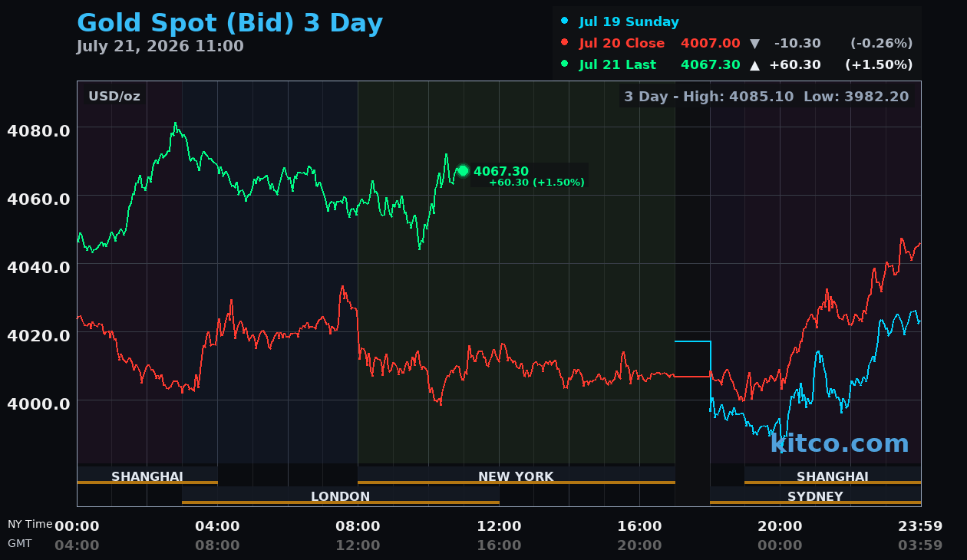967x560 pixels.
Task: Click the 4080.0 y-axis label
Action: tap(38, 130)
